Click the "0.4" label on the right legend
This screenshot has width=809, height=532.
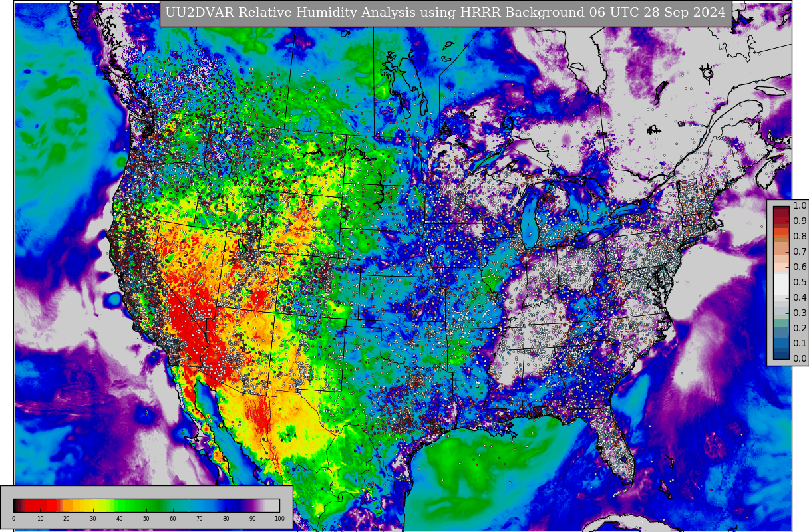[800, 297]
